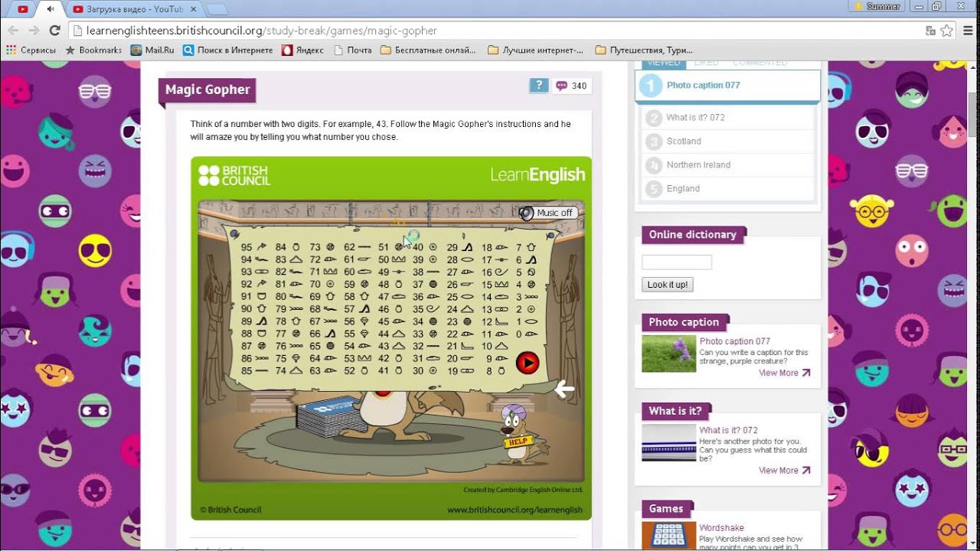This screenshot has height=551, width=980.
Task: Open the Яндекс bookmark
Action: [x=302, y=51]
